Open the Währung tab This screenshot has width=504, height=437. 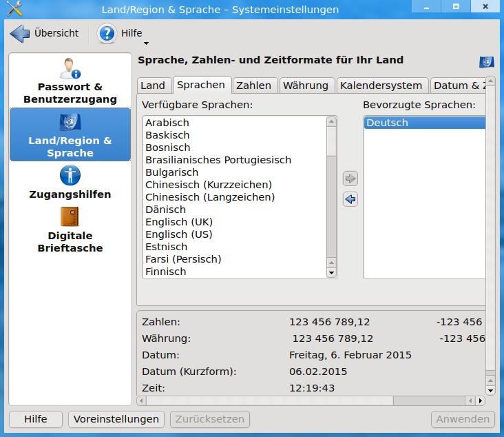[x=306, y=85]
